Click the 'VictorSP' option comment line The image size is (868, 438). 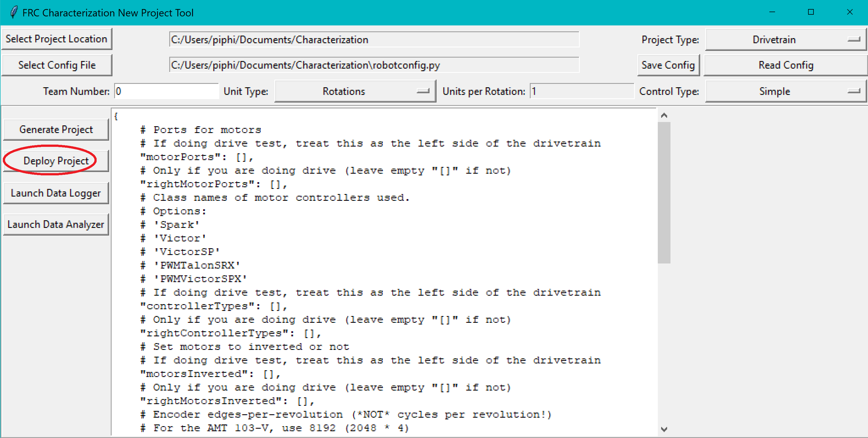coord(180,252)
